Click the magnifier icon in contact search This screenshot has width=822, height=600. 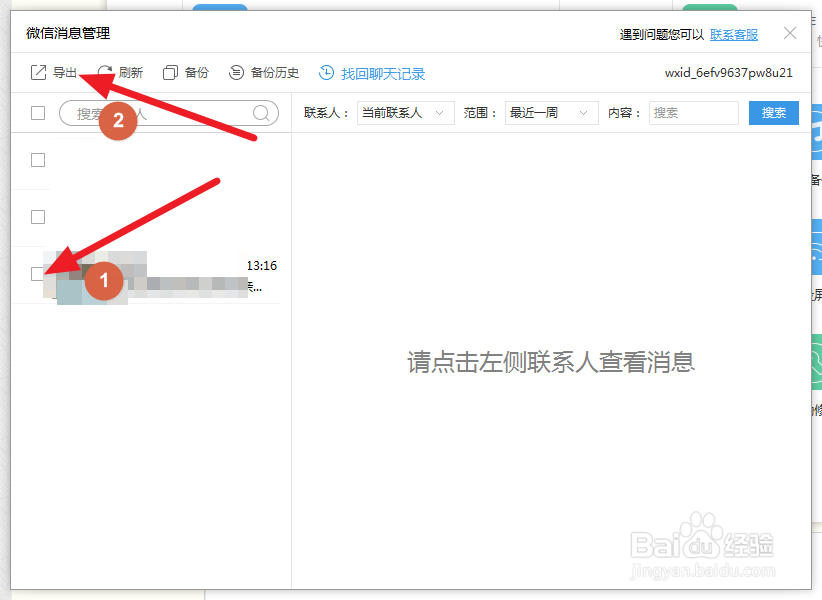click(261, 113)
